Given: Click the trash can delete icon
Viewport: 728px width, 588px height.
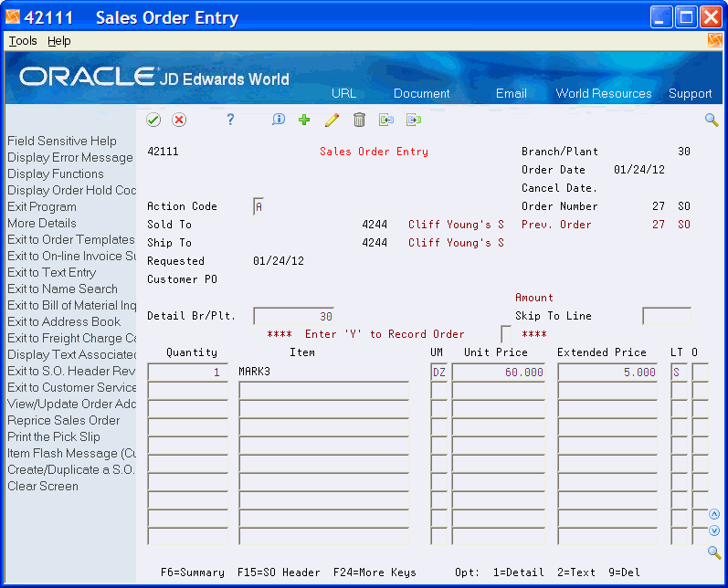Looking at the screenshot, I should tap(359, 120).
